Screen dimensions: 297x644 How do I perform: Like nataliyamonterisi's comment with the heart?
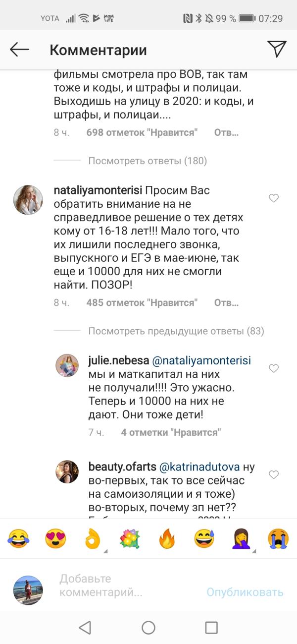click(274, 198)
